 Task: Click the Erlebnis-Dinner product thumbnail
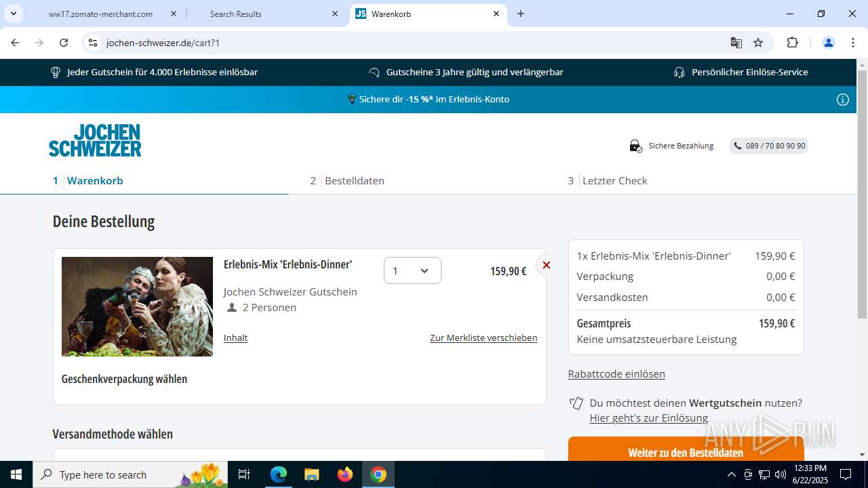[137, 306]
